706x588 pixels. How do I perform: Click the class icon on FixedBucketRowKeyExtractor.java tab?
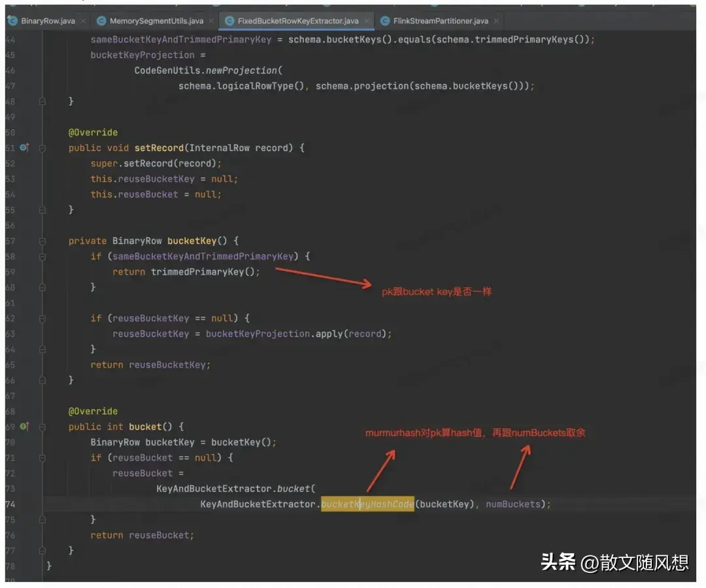(229, 21)
